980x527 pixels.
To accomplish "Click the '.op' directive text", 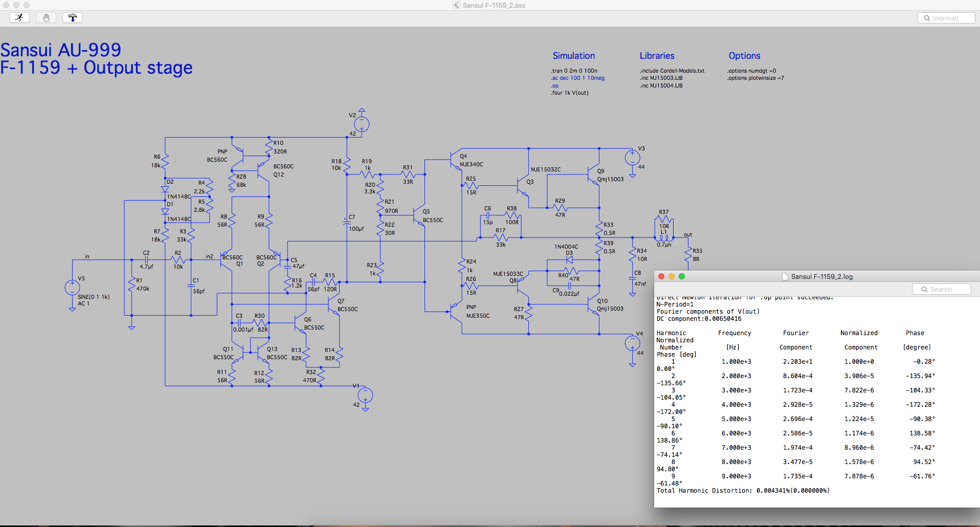I will coord(554,85).
